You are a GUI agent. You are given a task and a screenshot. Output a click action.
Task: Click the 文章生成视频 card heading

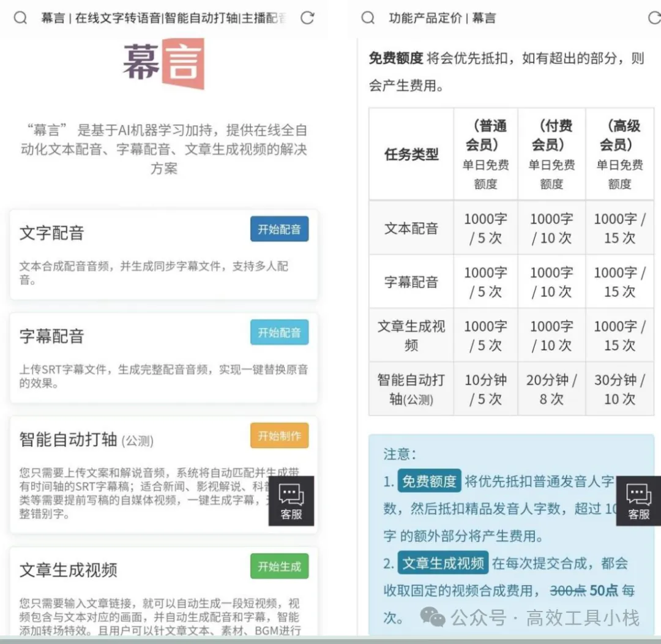(69, 570)
